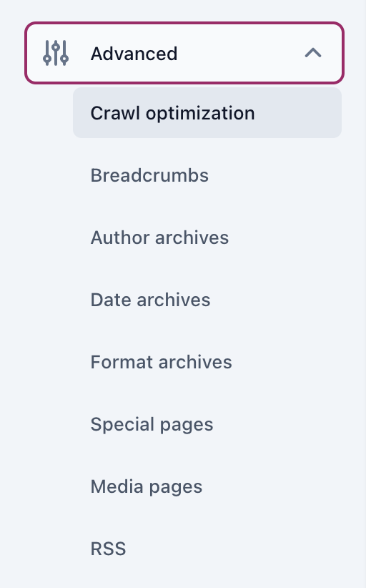Select the RSS menu entry
The image size is (366, 588).
(x=207, y=549)
